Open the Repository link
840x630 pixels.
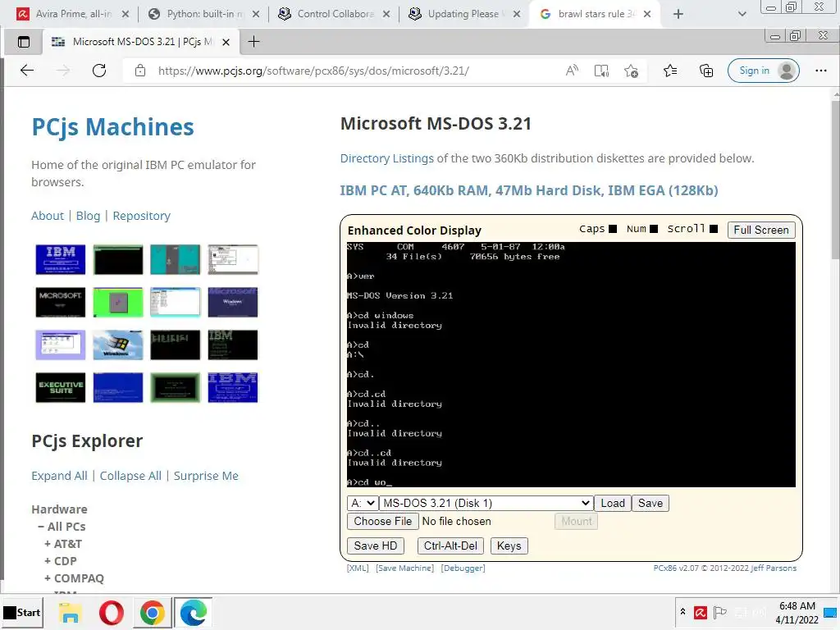[x=141, y=216]
